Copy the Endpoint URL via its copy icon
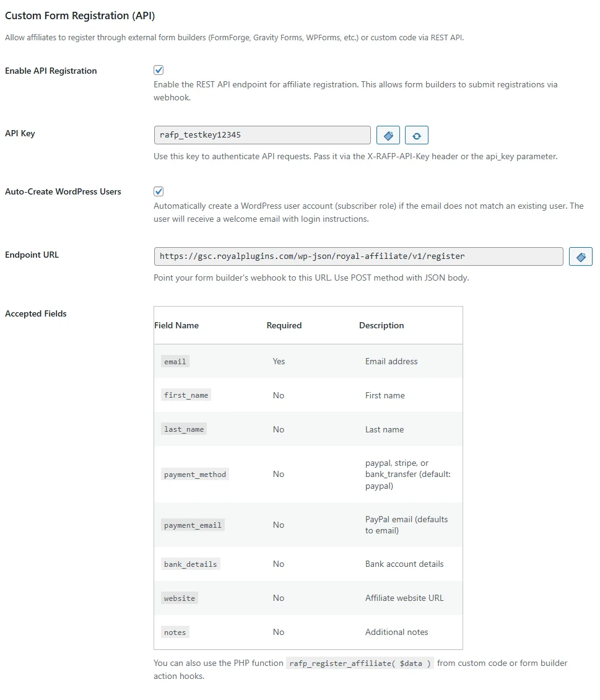The height and width of the screenshot is (700, 600). (x=580, y=256)
